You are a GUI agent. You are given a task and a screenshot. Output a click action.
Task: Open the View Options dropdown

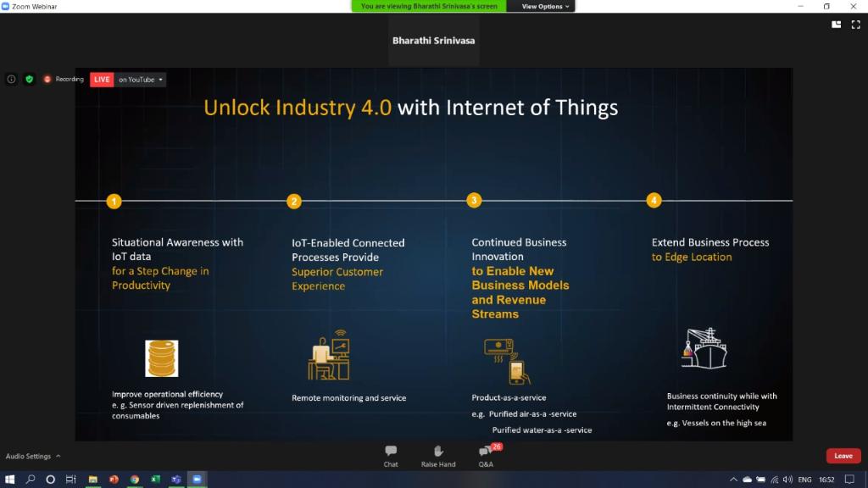coord(545,6)
